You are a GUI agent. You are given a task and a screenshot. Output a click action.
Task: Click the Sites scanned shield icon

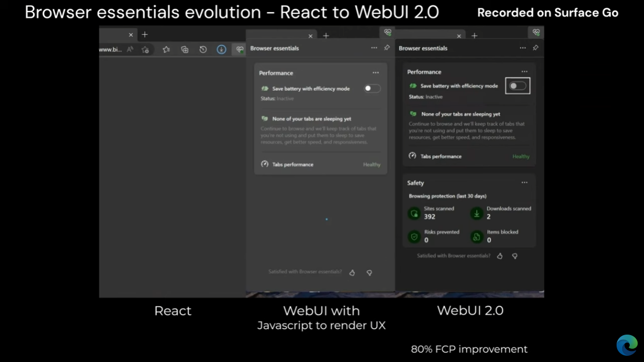[415, 213]
